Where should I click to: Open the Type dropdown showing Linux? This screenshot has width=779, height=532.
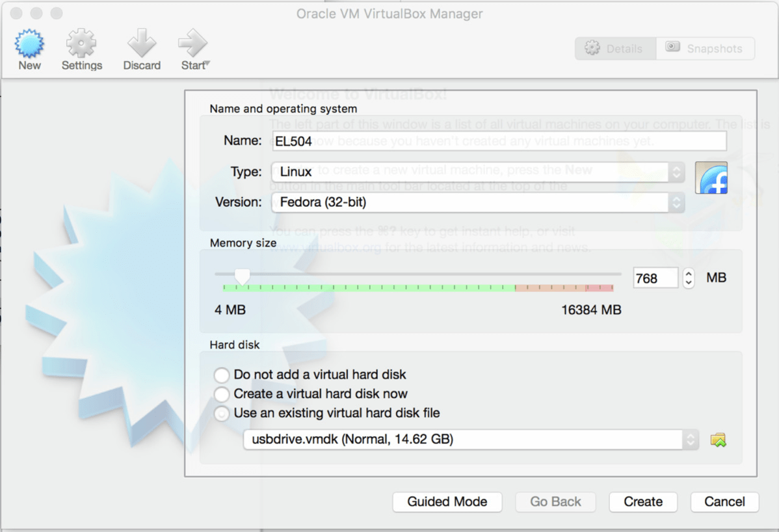pos(478,172)
